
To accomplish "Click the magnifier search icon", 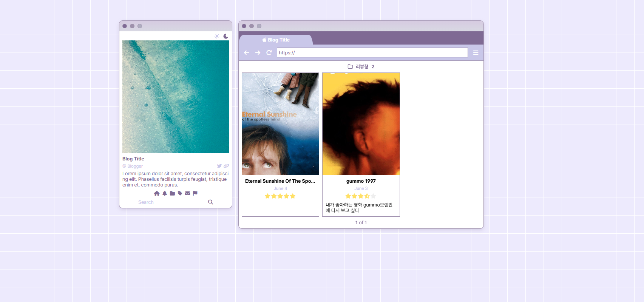I will click(x=211, y=202).
